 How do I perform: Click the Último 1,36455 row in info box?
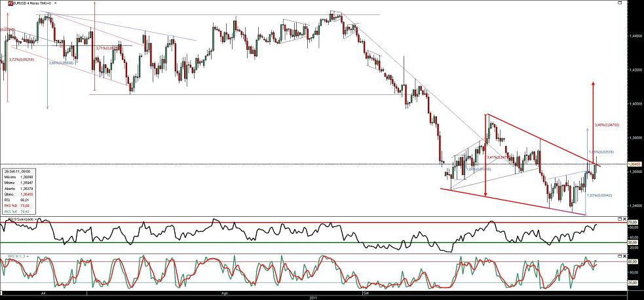[x=18, y=194]
